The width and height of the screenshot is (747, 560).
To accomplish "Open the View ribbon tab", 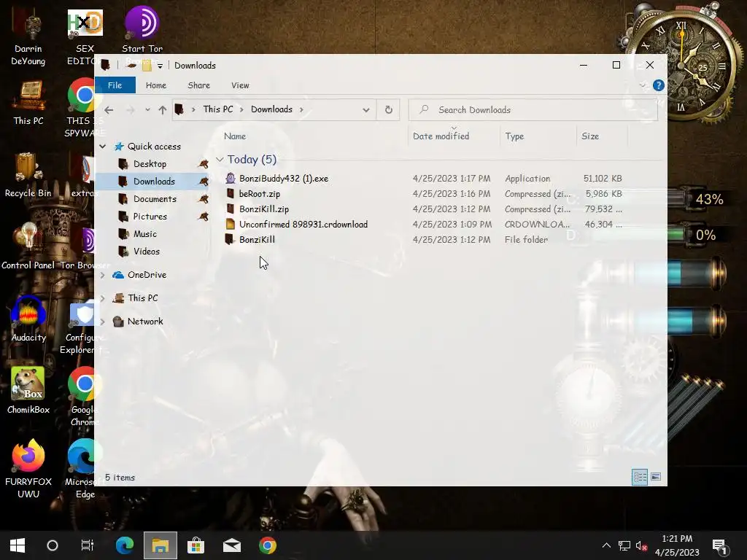I will [x=240, y=85].
